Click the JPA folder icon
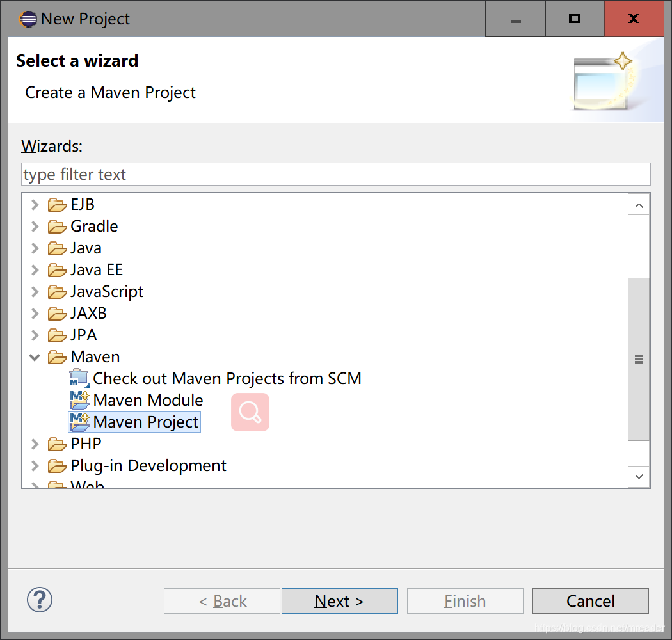The width and height of the screenshot is (672, 640). (57, 335)
